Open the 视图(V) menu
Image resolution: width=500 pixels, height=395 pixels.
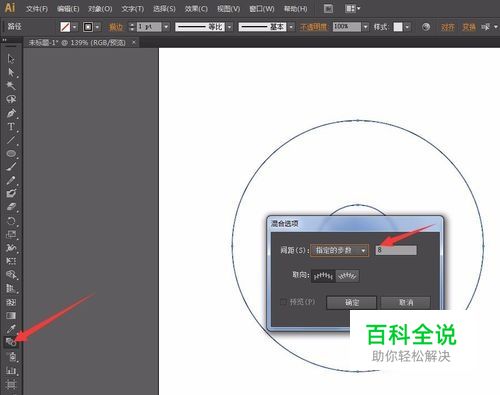228,9
